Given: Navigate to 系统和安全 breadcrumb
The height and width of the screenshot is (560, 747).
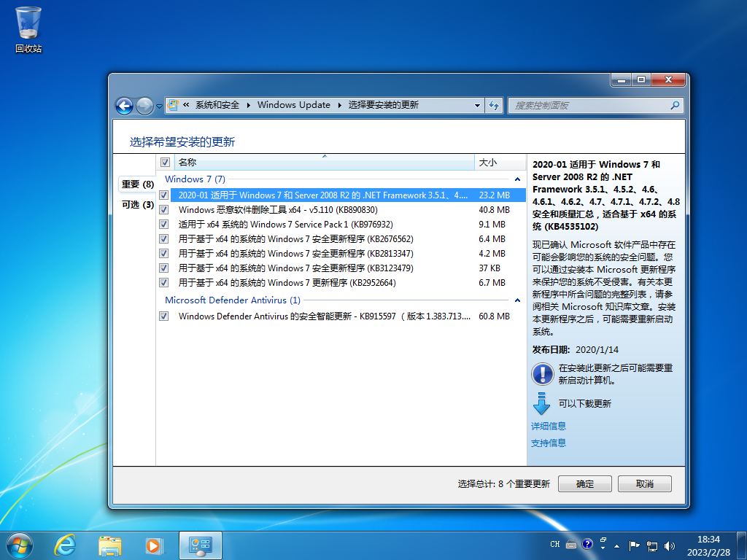Looking at the screenshot, I should pyautogui.click(x=217, y=105).
